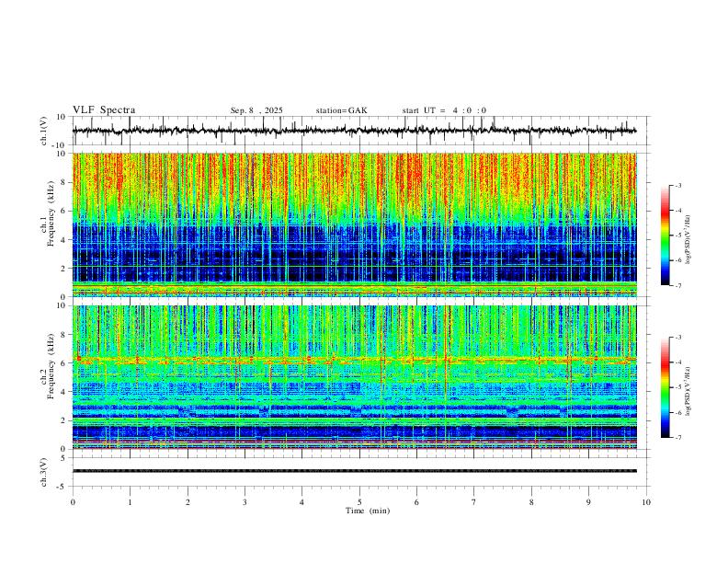Select the date text "Sep. 8 , 2025"
This screenshot has height=563, width=728.
(256, 110)
